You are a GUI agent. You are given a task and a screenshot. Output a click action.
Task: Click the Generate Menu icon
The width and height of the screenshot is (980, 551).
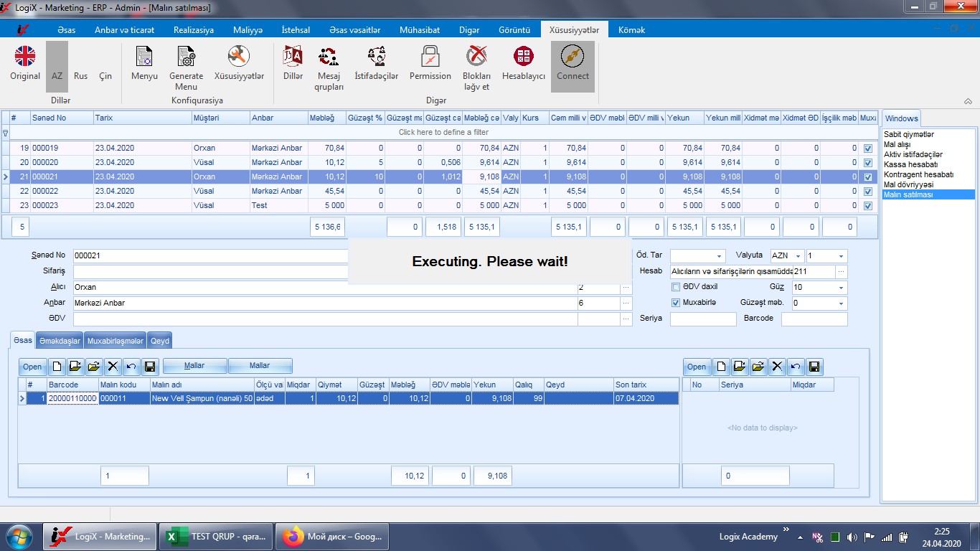186,57
